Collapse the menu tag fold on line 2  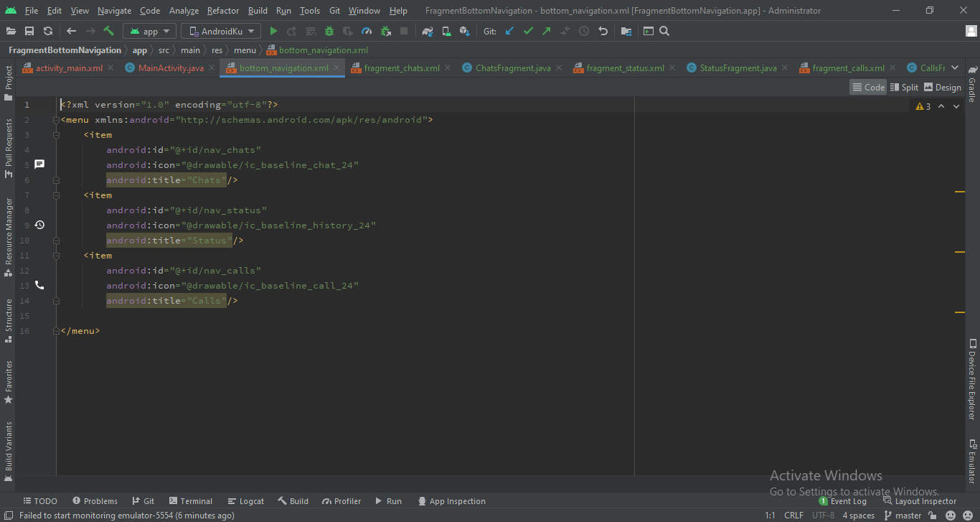[x=56, y=120]
